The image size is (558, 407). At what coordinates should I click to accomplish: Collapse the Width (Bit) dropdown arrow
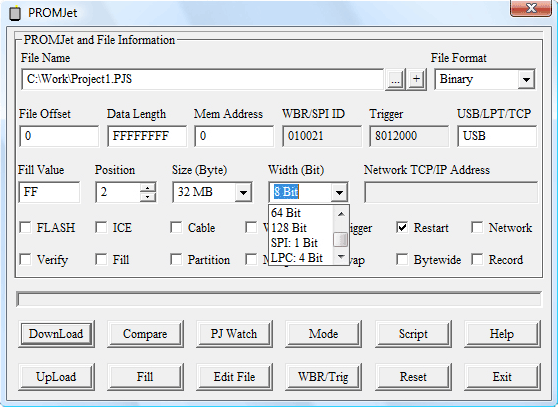click(339, 192)
